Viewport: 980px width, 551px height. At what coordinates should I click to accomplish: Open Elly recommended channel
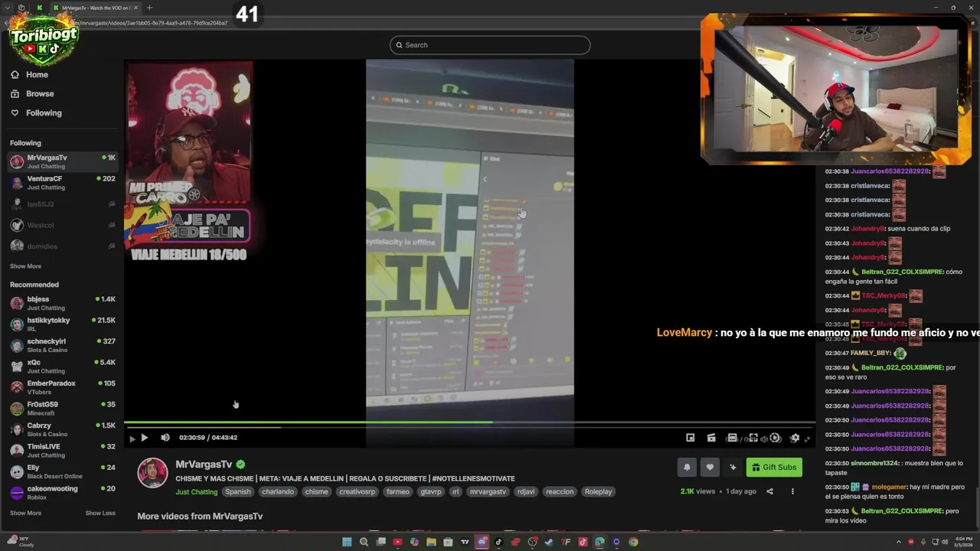[63, 471]
